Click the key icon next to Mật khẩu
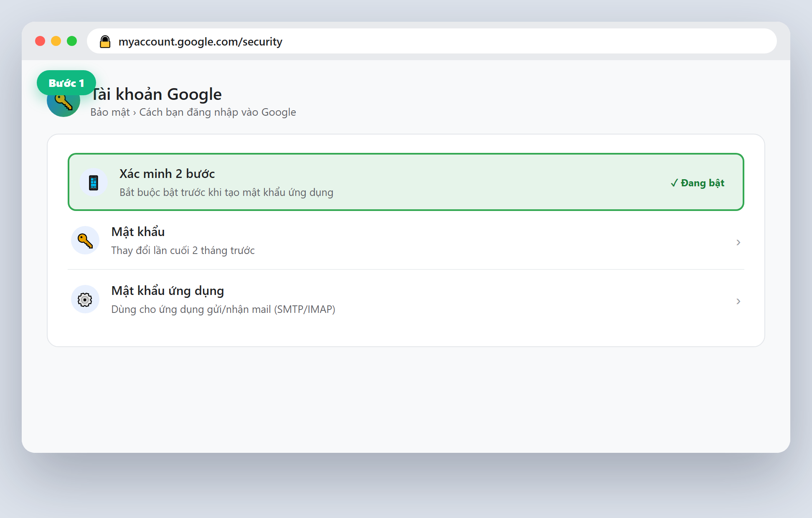This screenshot has width=812, height=518. [85, 241]
